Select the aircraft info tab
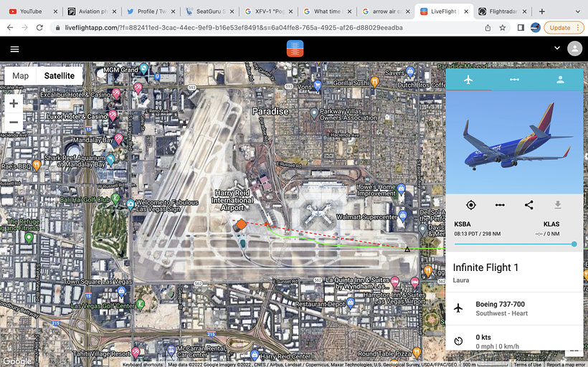The height and width of the screenshot is (367, 588). tap(468, 80)
